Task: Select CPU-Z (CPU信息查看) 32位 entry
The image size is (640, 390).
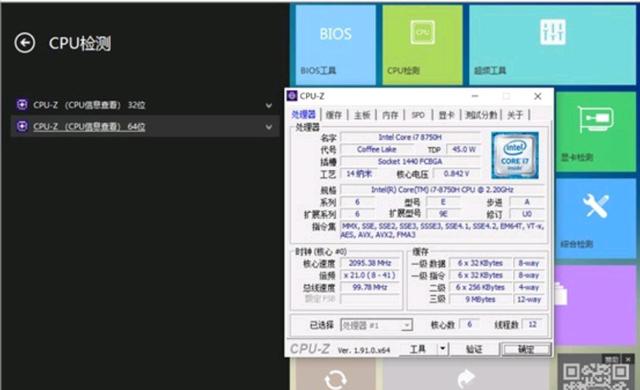Action: pyautogui.click(x=145, y=105)
